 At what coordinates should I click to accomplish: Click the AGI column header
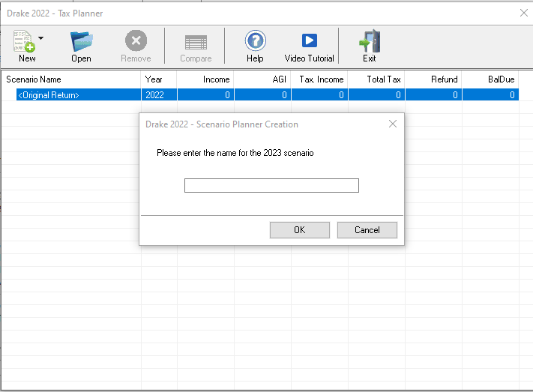[262, 79]
